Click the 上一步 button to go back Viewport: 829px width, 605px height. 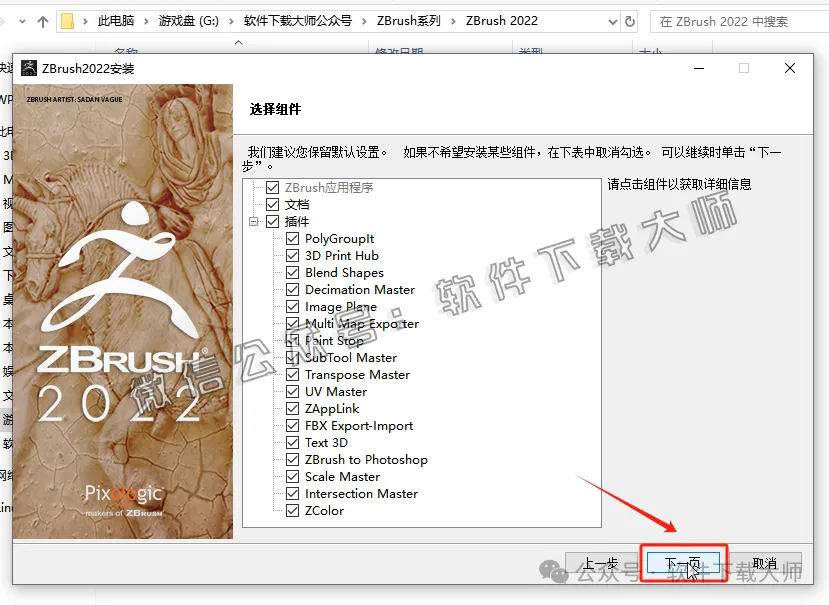600,561
